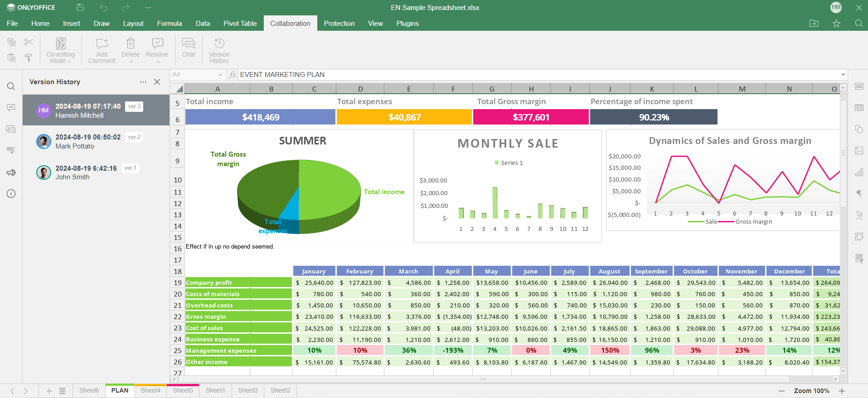The image size is (868, 398).
Task: Click the Save icon in title bar
Action: click(80, 7)
